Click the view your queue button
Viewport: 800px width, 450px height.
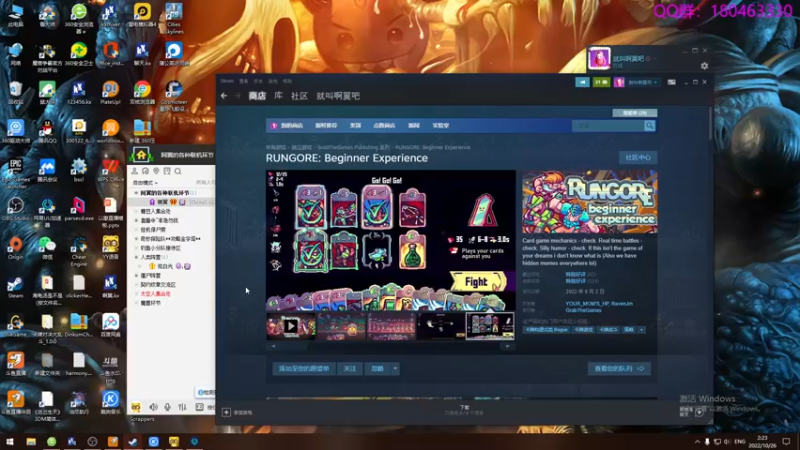coord(619,368)
